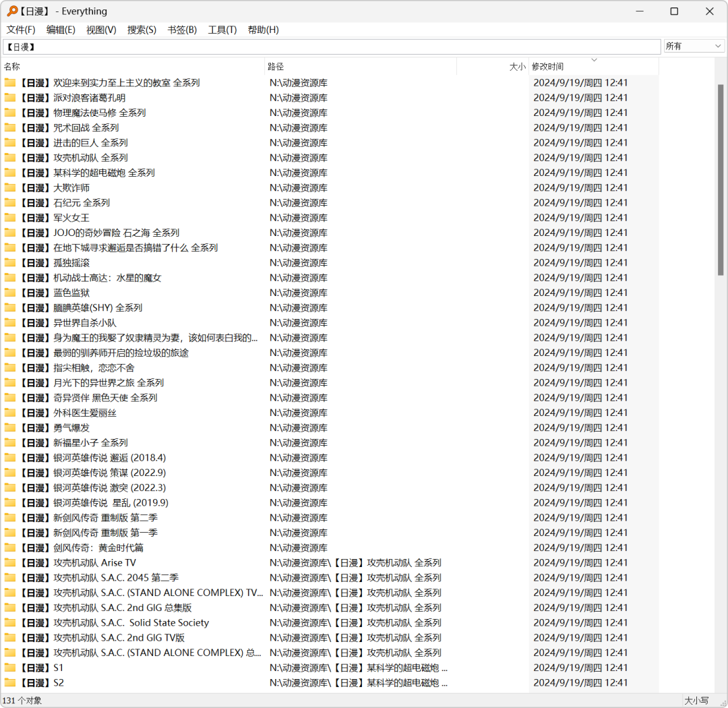This screenshot has height=708, width=728.
Task: Click folder icon of 剑风传奇：黄金时代篇
Action: click(9, 548)
